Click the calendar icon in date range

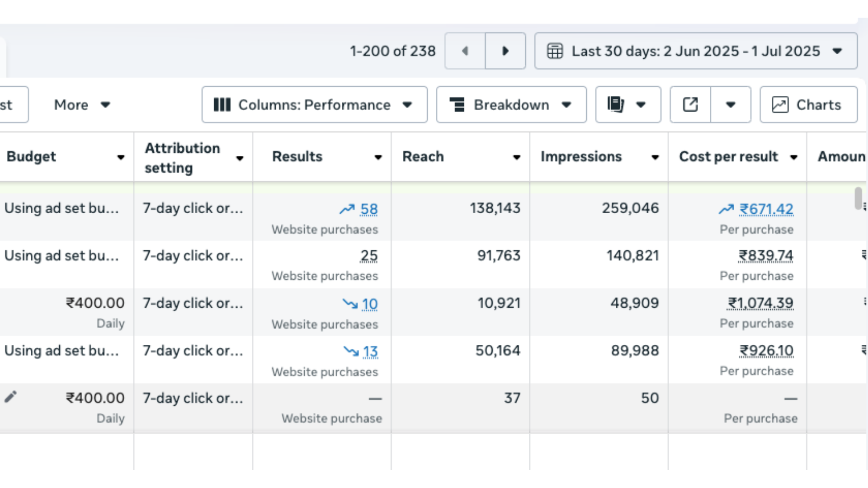[555, 51]
